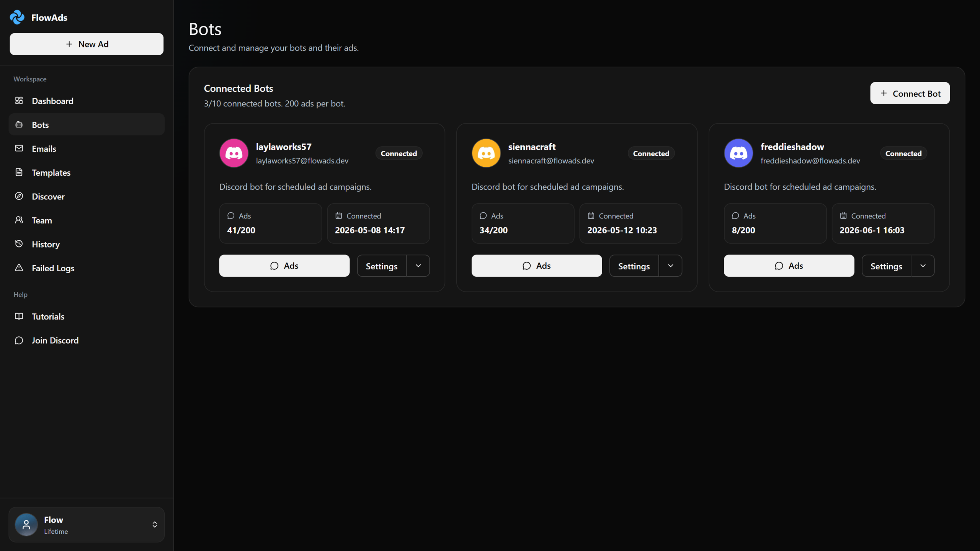
Task: Click the Tutorials book icon
Action: coord(19,316)
